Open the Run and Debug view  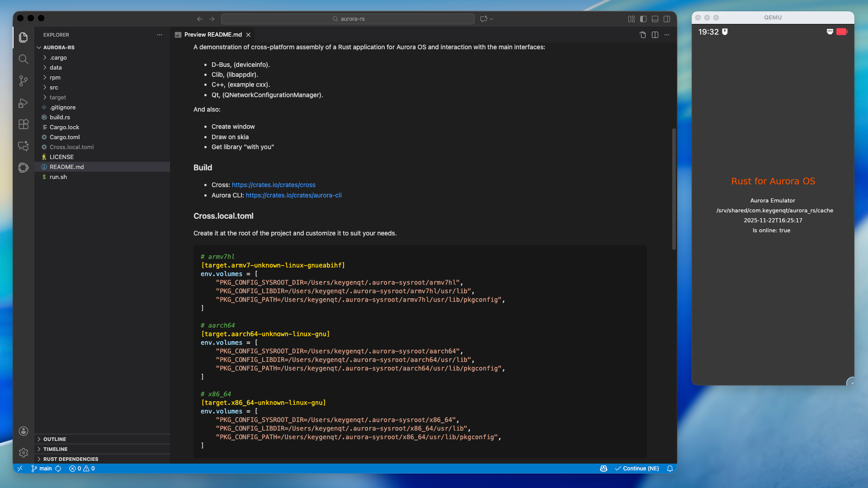tap(24, 103)
